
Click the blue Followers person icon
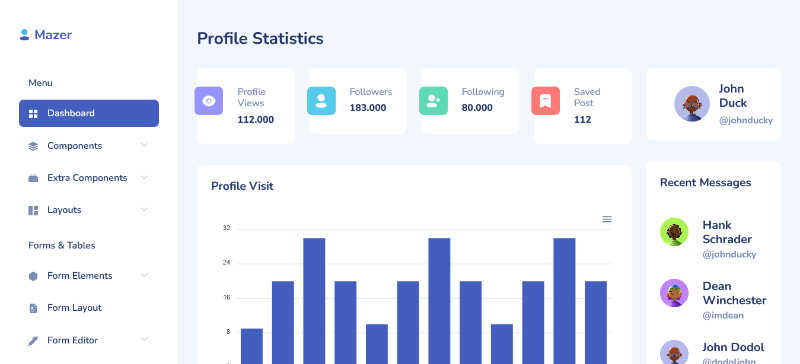[321, 101]
